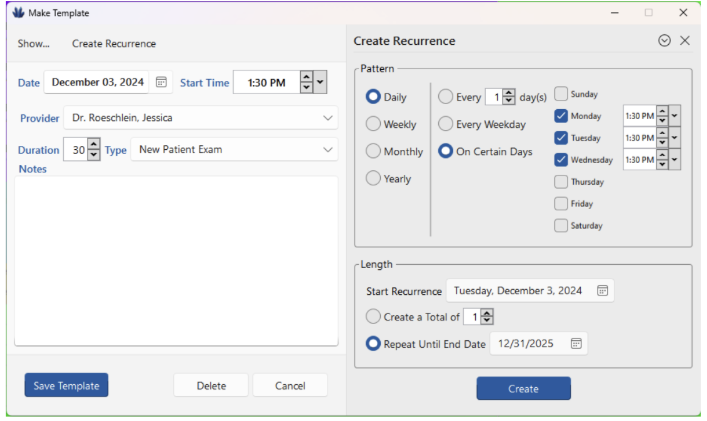Increase the Every day(s) interval value
The width and height of the screenshot is (707, 421).
pos(509,93)
